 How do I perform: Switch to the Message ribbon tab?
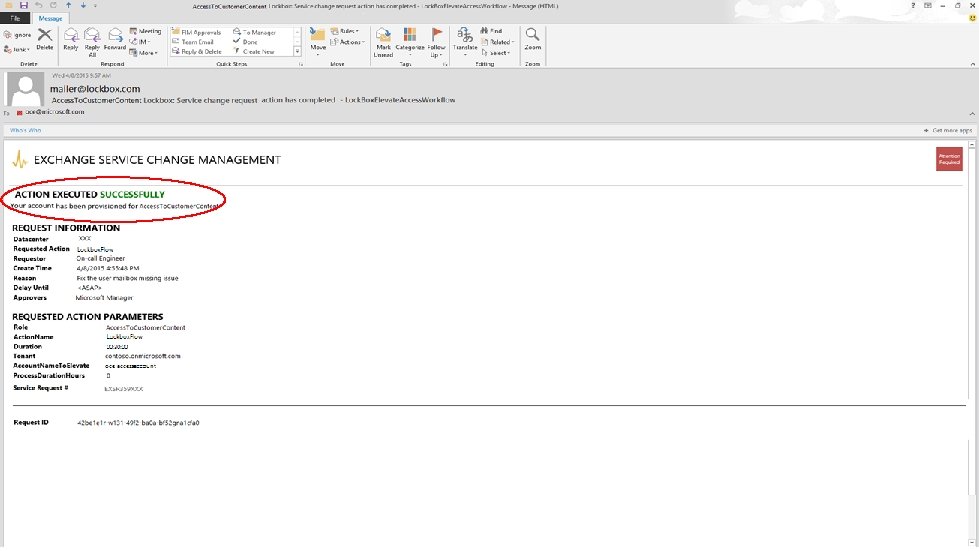coord(51,18)
